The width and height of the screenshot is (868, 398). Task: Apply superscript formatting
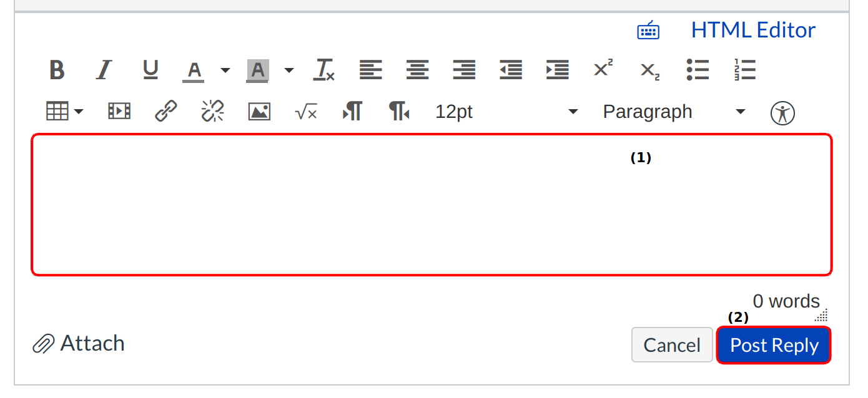[603, 69]
